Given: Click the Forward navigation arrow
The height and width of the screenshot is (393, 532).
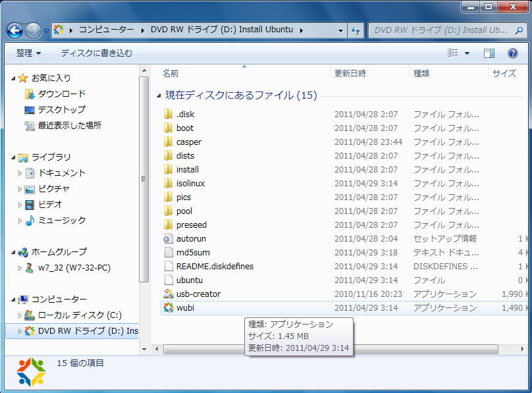Looking at the screenshot, I should (x=33, y=31).
